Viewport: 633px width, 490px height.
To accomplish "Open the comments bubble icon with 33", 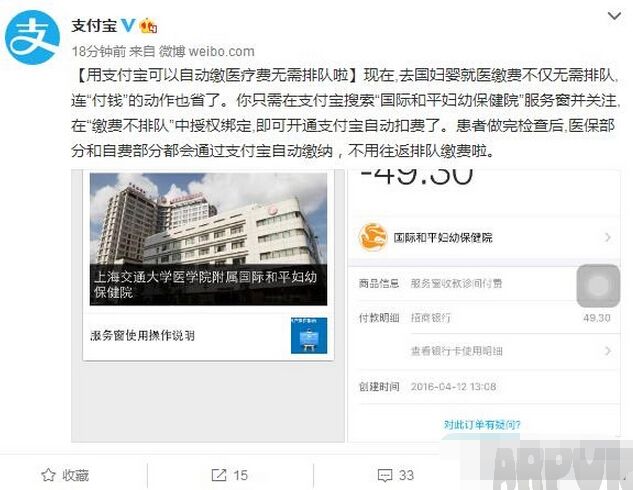I will tap(396, 475).
